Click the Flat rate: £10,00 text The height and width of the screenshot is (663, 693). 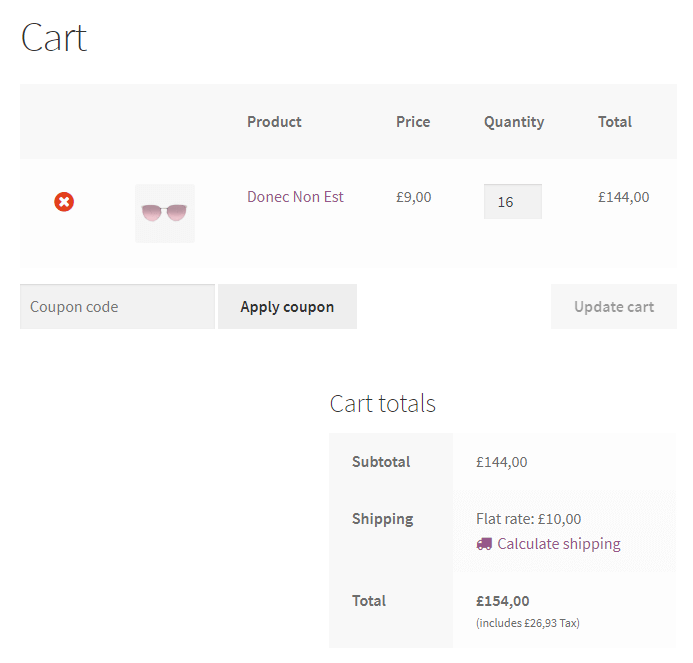(x=529, y=519)
